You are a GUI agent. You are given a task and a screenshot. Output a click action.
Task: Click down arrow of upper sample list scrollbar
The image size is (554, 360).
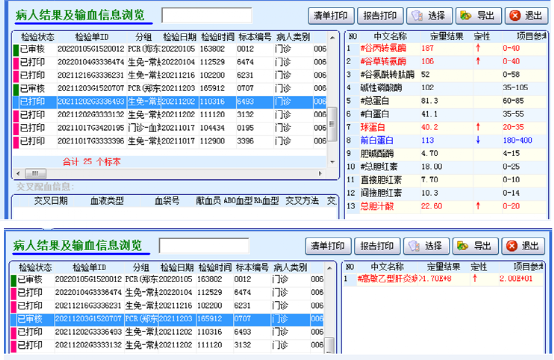(x=332, y=162)
